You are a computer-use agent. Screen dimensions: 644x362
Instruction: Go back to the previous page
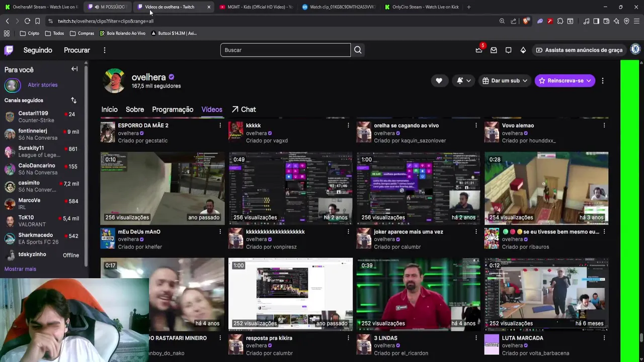[x=7, y=21]
